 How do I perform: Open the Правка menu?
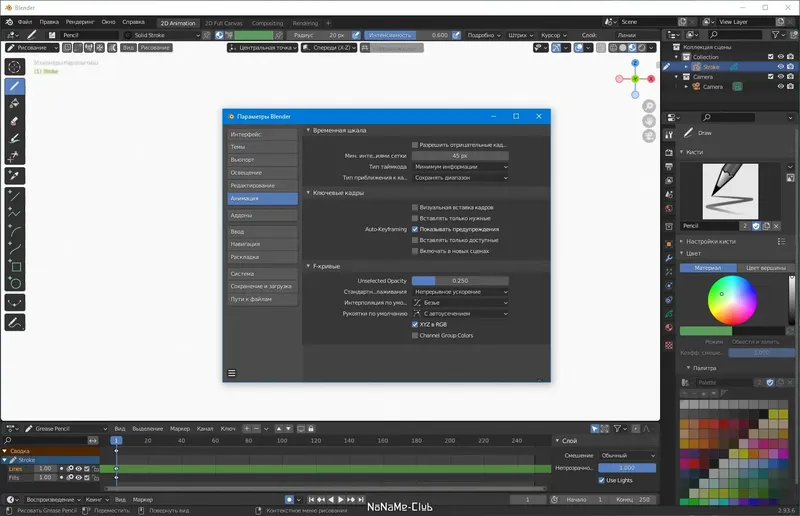tap(49, 22)
